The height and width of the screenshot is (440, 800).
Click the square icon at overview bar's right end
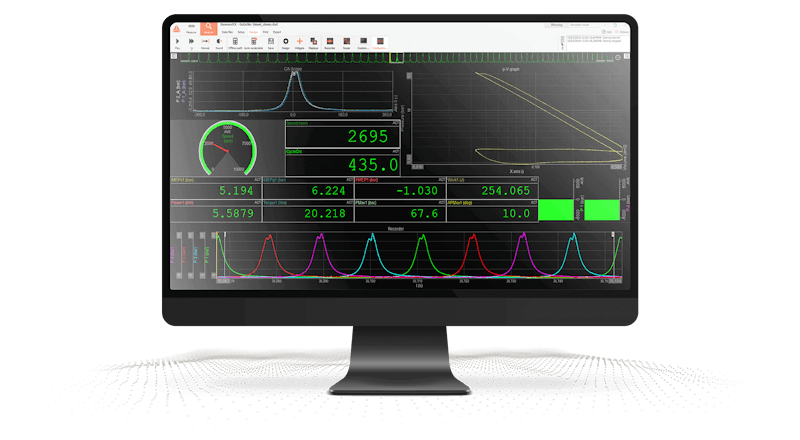click(x=627, y=56)
